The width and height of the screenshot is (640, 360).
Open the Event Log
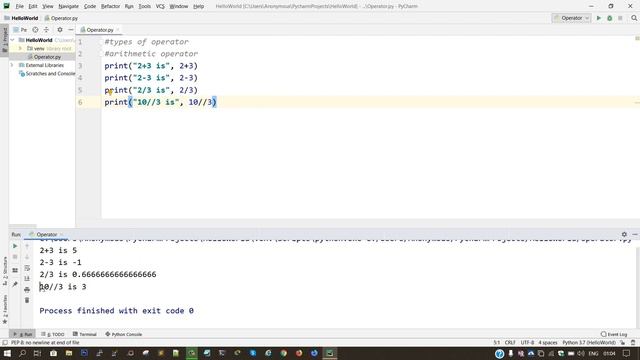614,334
